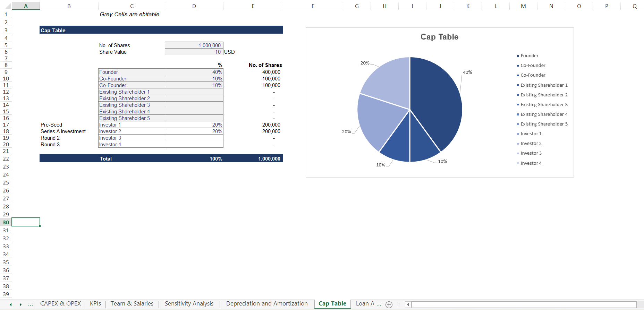Click Pre-Seed label cell

point(51,125)
